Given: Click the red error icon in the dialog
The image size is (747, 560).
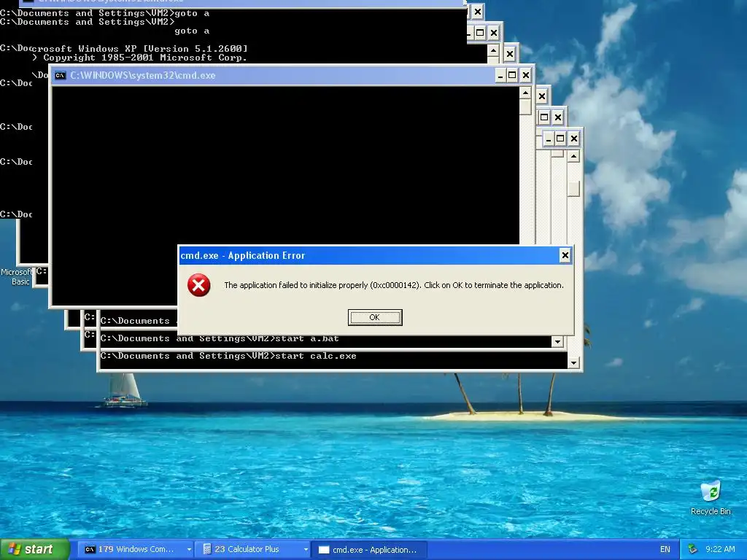Looking at the screenshot, I should click(198, 285).
